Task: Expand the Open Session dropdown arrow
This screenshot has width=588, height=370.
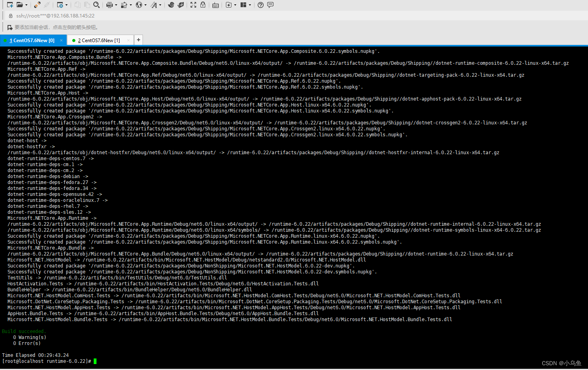Action: (26, 5)
